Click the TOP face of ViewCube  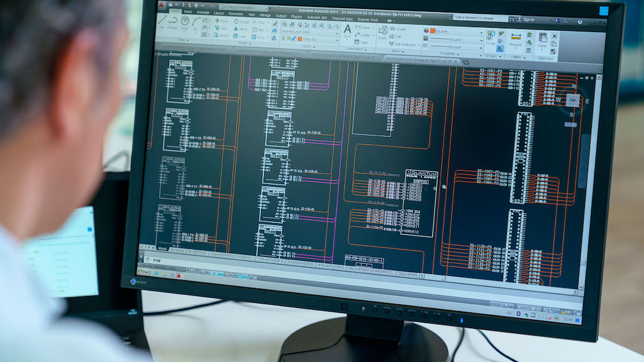[x=573, y=100]
